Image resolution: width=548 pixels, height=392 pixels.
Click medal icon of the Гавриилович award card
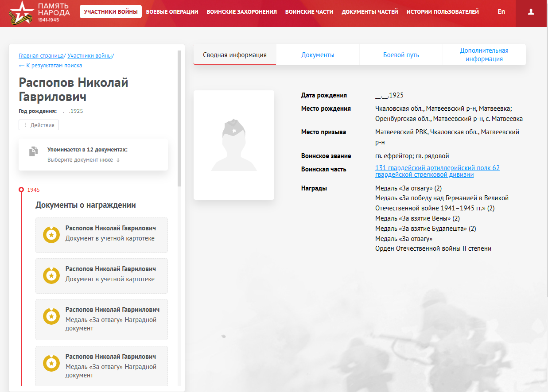coord(51,316)
